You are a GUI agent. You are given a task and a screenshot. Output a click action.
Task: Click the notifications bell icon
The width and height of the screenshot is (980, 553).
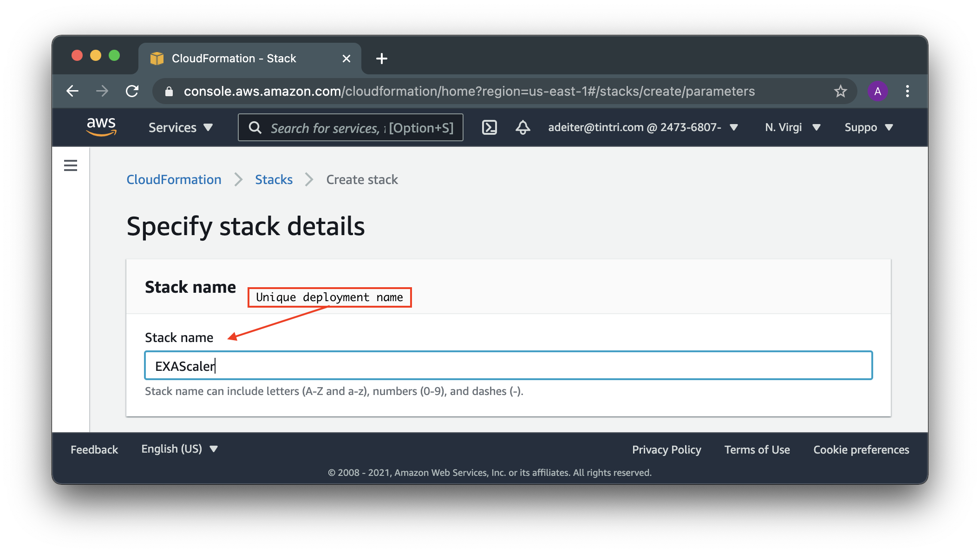pos(523,127)
